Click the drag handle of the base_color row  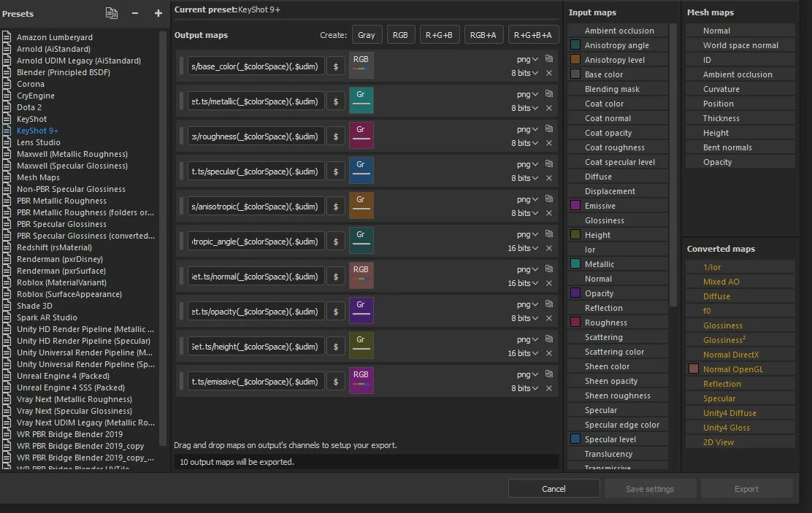(x=181, y=66)
